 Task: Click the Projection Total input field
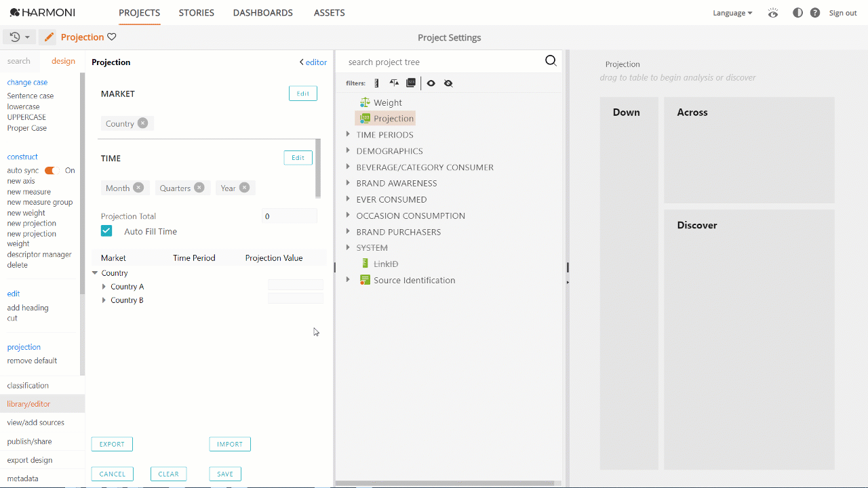[x=289, y=216]
